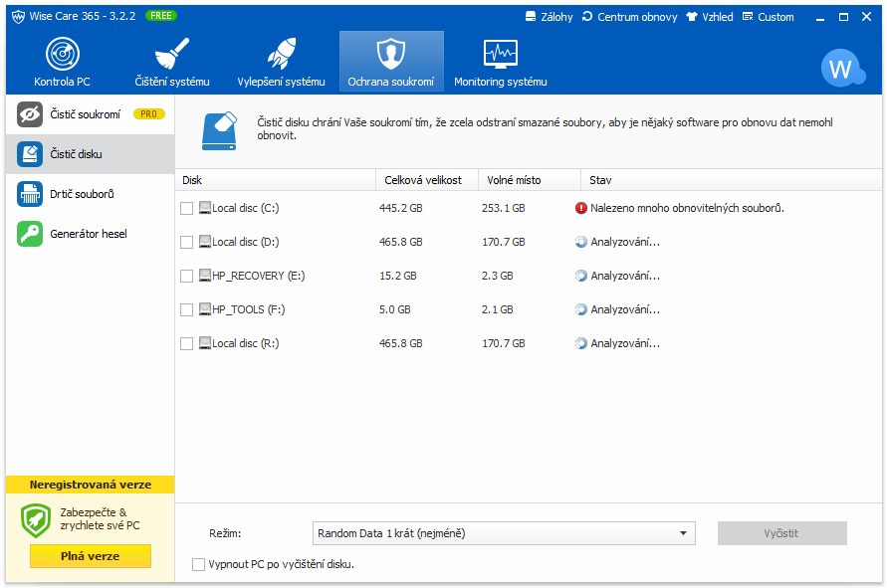
Task: Click the Čistič soukromí eye icon
Action: [x=30, y=114]
